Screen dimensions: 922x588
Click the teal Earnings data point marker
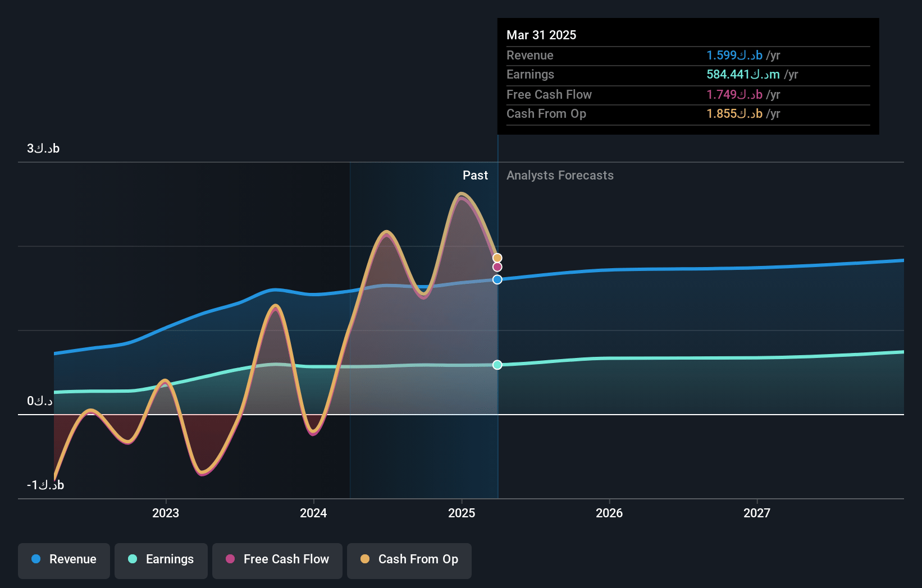[x=497, y=365]
